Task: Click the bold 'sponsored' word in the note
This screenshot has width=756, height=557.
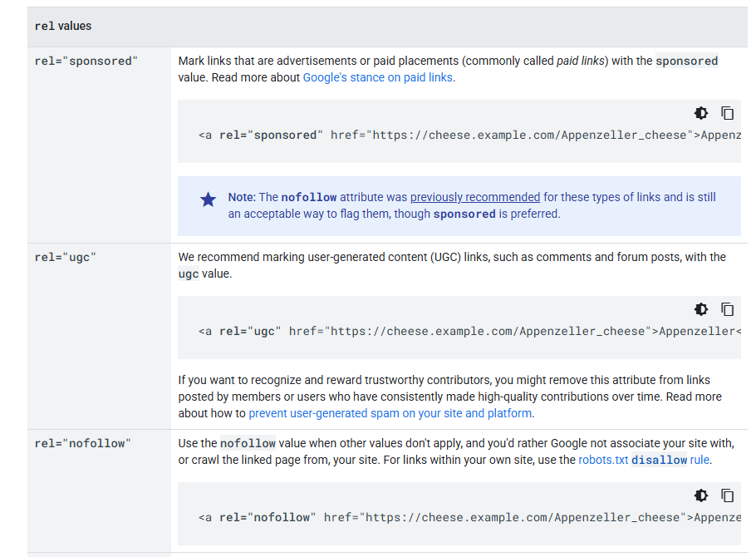Action: [x=464, y=214]
